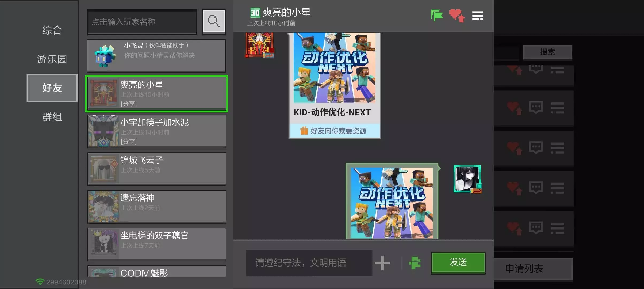644x289 pixels.
Task: Click the red heart with arrow icon
Action: point(457,16)
